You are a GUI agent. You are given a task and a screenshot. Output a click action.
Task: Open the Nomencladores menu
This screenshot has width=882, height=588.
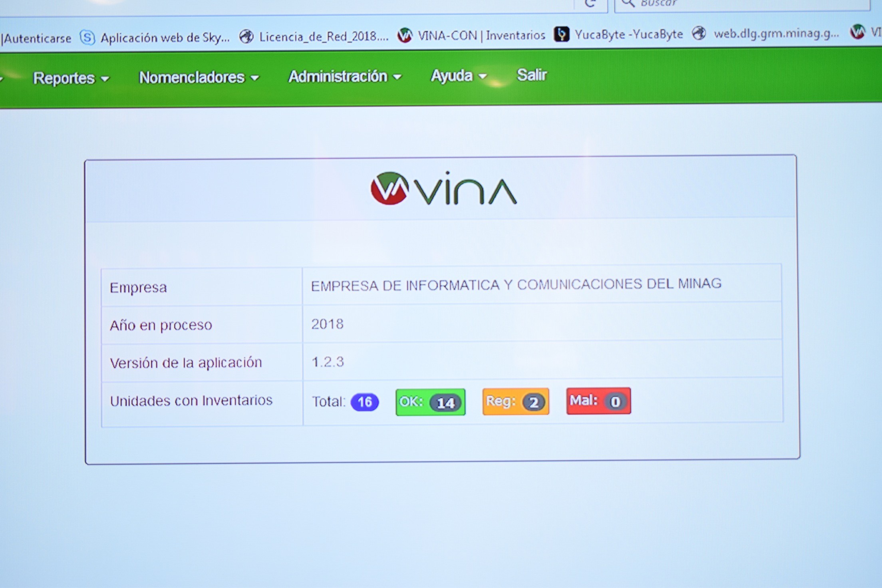(x=199, y=77)
